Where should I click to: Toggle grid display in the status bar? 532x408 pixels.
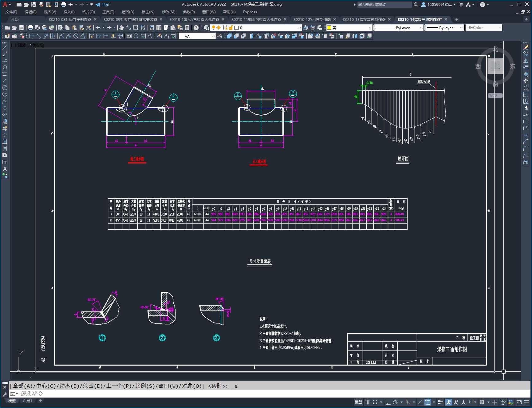point(367,402)
